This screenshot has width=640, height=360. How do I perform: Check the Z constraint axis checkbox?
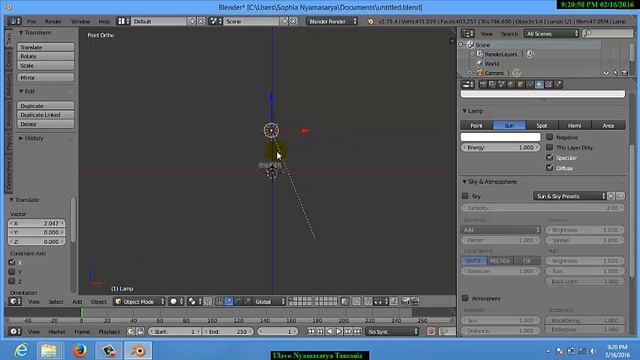coord(12,281)
